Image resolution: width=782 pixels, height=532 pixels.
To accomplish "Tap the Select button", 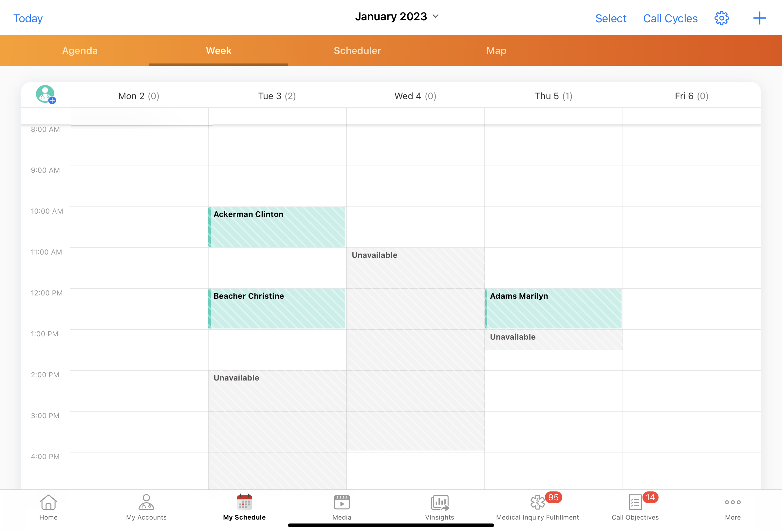I will click(610, 18).
